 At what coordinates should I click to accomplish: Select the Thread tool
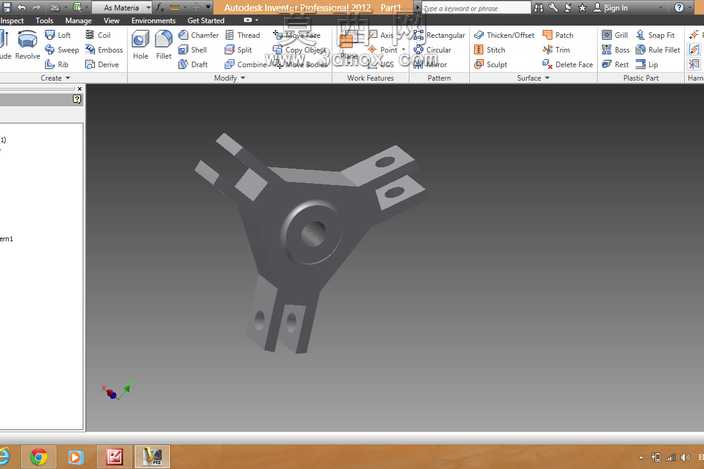tap(242, 35)
